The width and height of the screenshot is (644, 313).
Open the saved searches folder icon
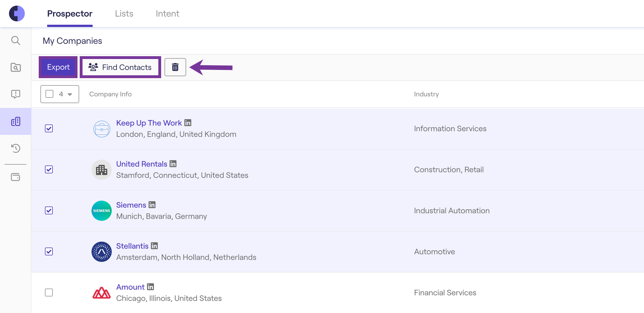(16, 67)
